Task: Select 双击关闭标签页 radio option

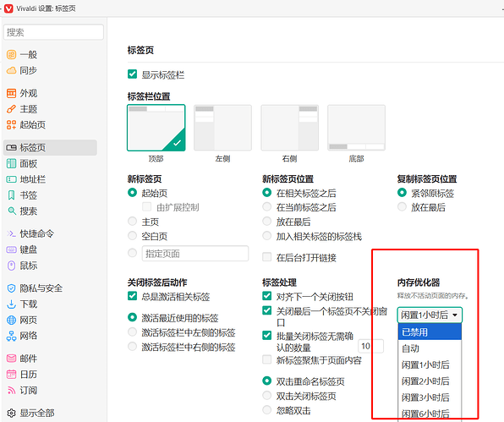Action: tap(266, 395)
